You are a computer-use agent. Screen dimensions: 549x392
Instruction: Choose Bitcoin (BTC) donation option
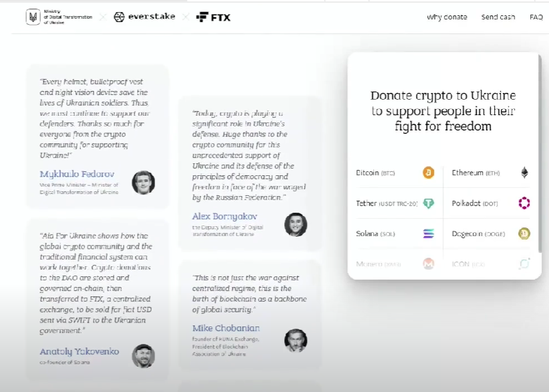395,173
